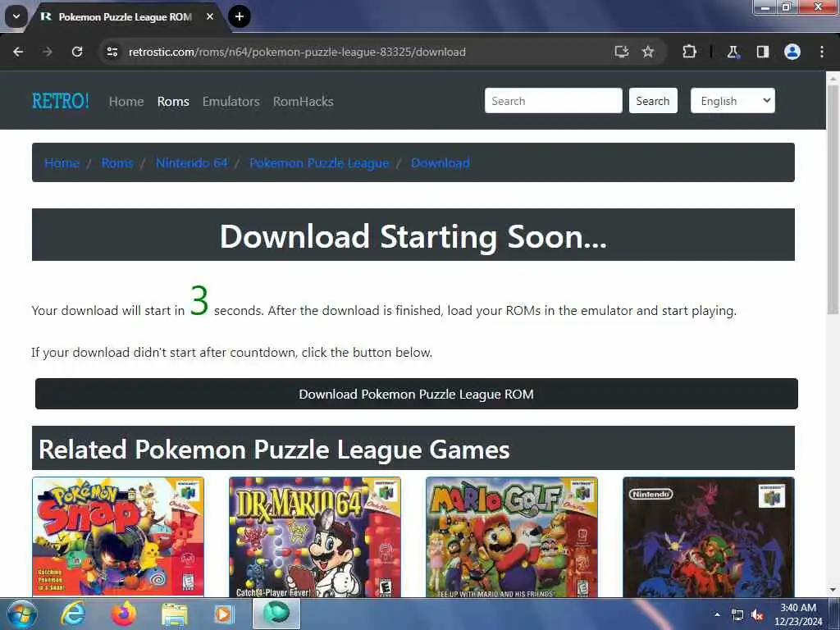Click Download Pokemon Puzzle League ROM button
840x630 pixels.
pos(416,394)
